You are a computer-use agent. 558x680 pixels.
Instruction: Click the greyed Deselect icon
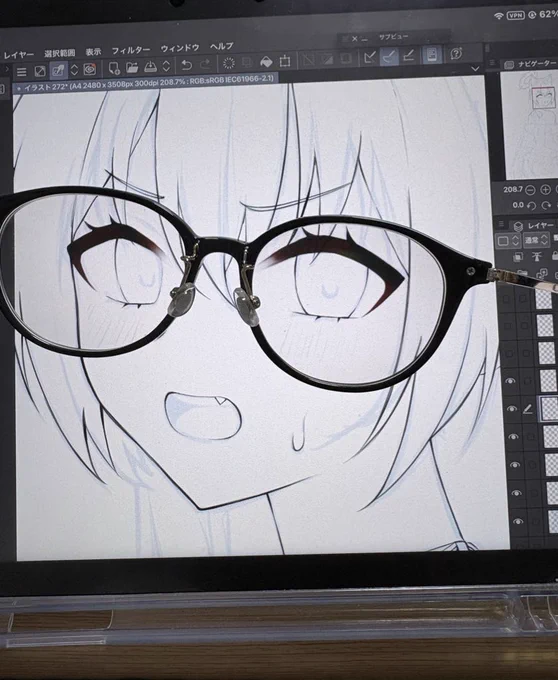pos(308,60)
